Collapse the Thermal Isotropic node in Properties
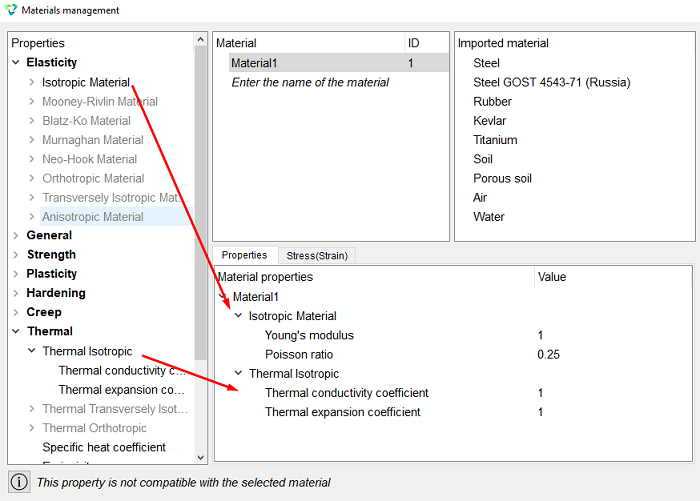Image resolution: width=700 pixels, height=501 pixels. [x=32, y=351]
